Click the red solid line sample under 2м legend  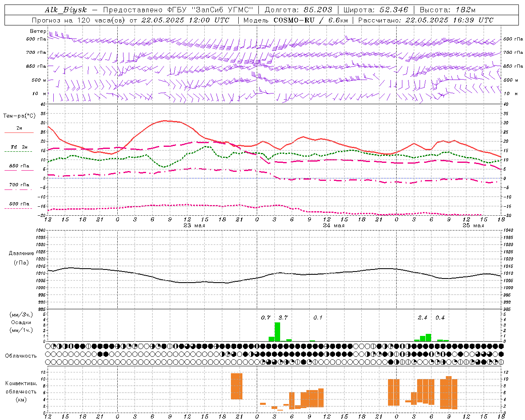[x=19, y=133]
